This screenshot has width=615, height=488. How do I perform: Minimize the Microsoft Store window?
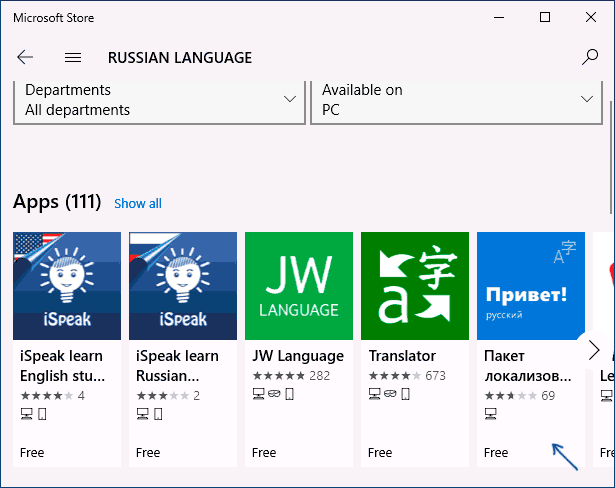[x=499, y=17]
